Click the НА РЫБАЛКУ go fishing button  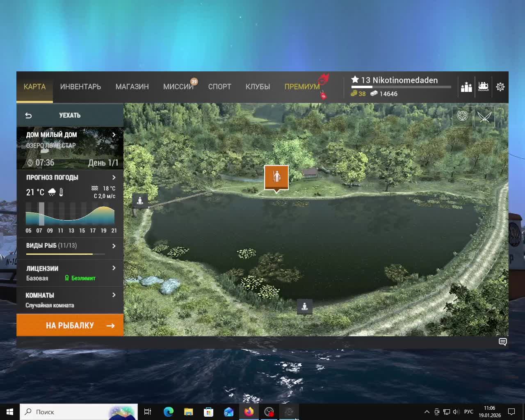pos(70,325)
